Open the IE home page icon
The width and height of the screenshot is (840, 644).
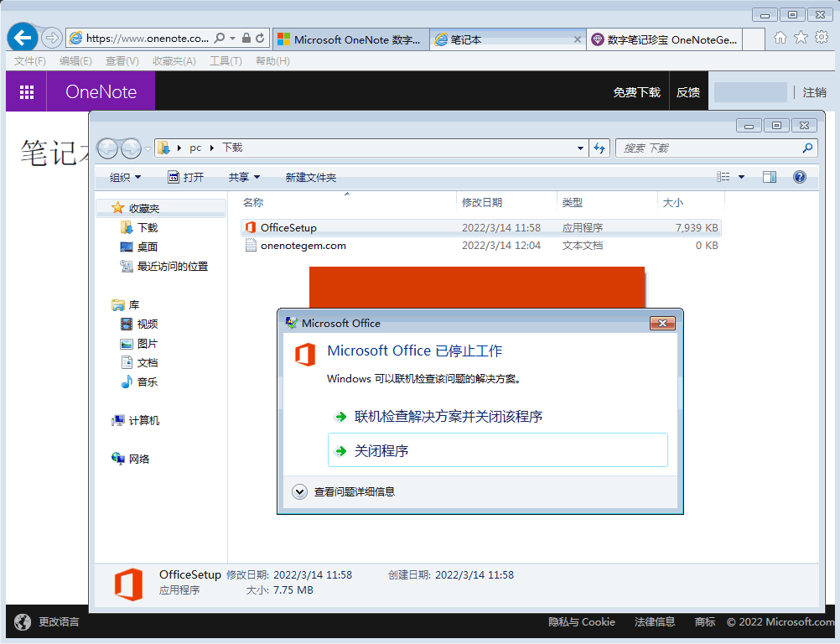point(780,38)
